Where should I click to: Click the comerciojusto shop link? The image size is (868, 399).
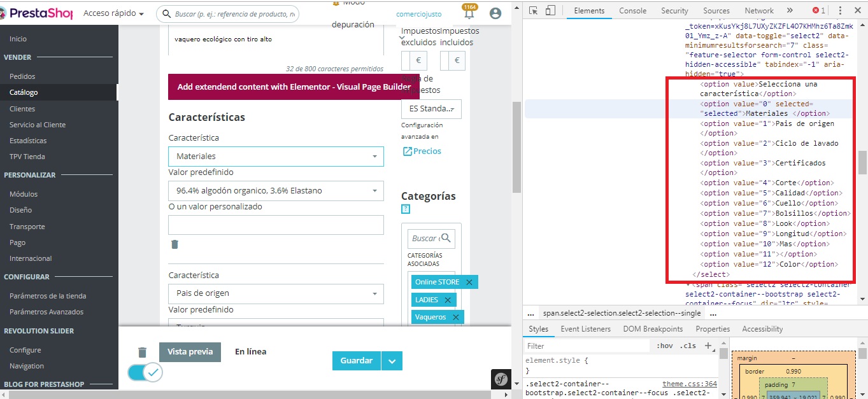419,14
